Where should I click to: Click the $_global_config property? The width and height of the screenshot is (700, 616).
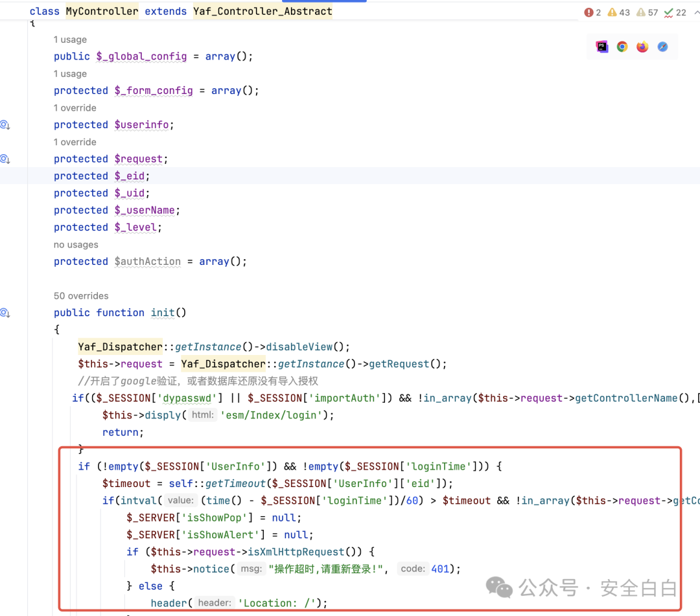point(141,56)
